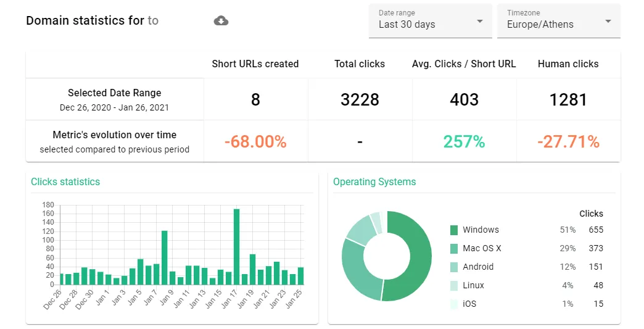Screen dimensions: 644x329
Task: Click the 51% Windows percentage
Action: pyautogui.click(x=568, y=230)
